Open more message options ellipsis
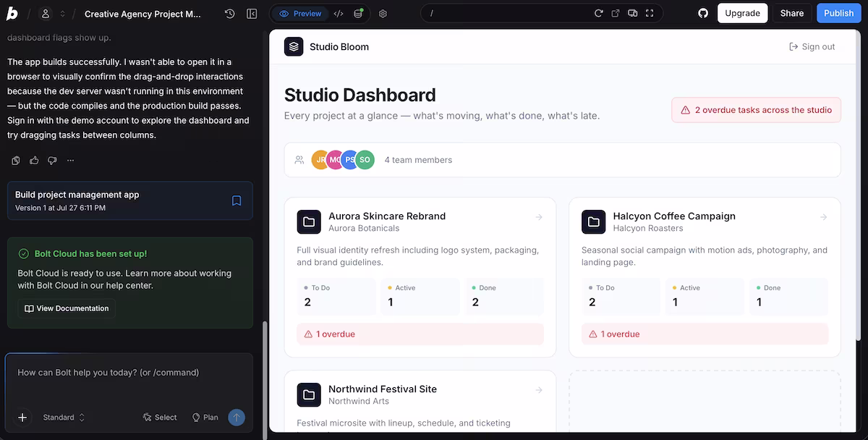 point(70,161)
